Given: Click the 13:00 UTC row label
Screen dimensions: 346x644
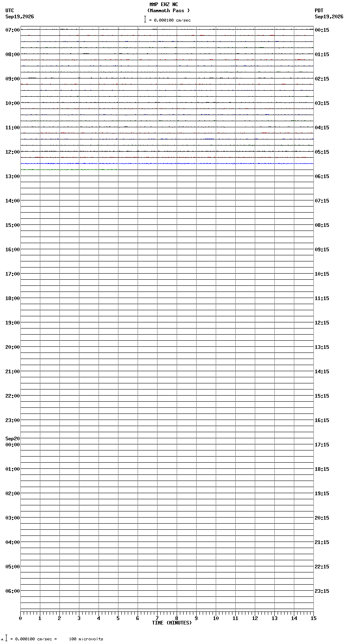Looking at the screenshot, I should (13, 176).
